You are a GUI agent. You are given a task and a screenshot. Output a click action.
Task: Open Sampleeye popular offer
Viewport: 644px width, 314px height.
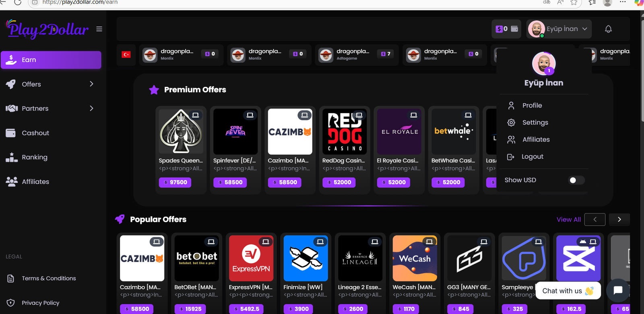[x=524, y=273]
